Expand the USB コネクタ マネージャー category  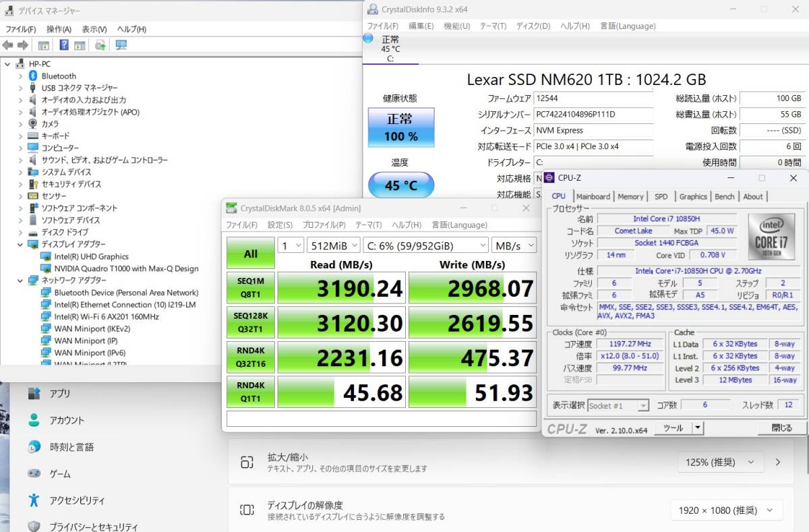pos(21,88)
